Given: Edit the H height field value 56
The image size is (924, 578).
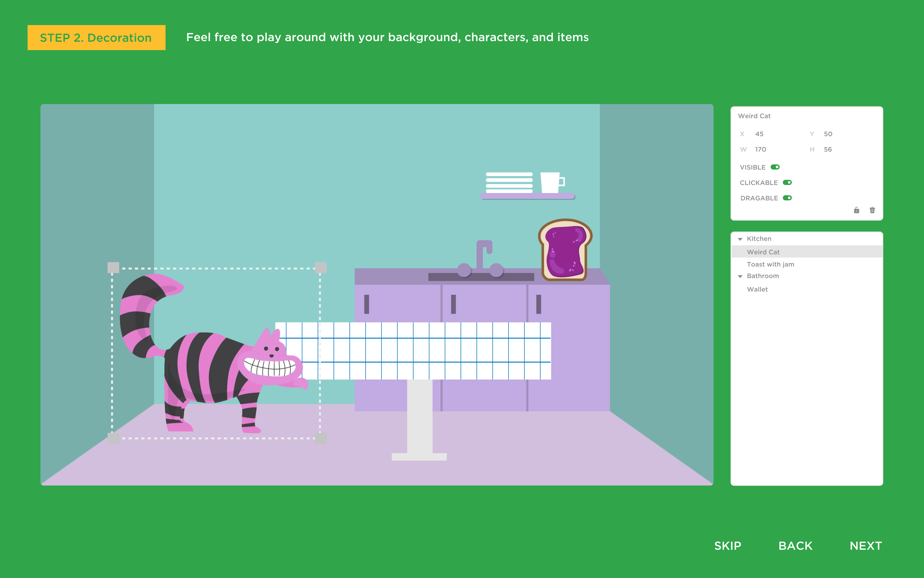Looking at the screenshot, I should pos(827,149).
